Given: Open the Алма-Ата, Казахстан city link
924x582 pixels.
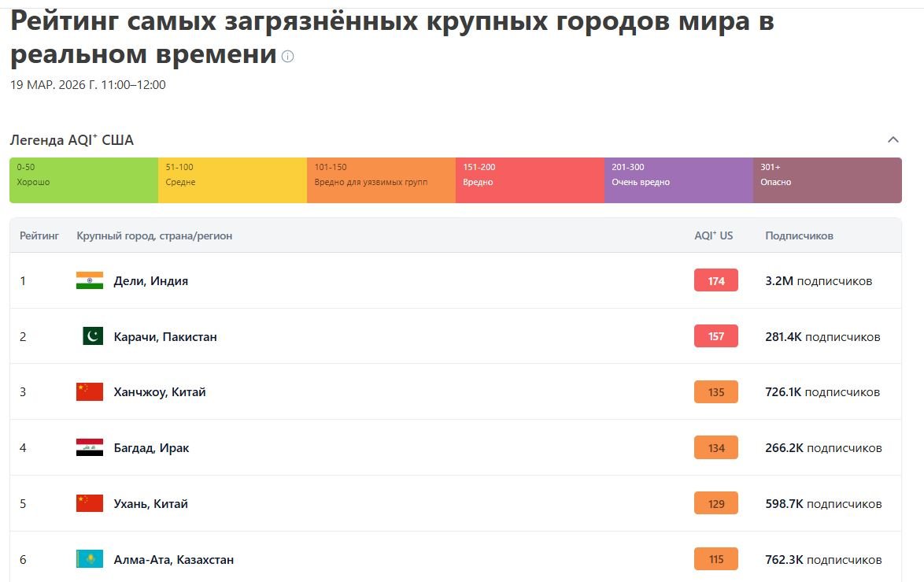Looking at the screenshot, I should (174, 559).
